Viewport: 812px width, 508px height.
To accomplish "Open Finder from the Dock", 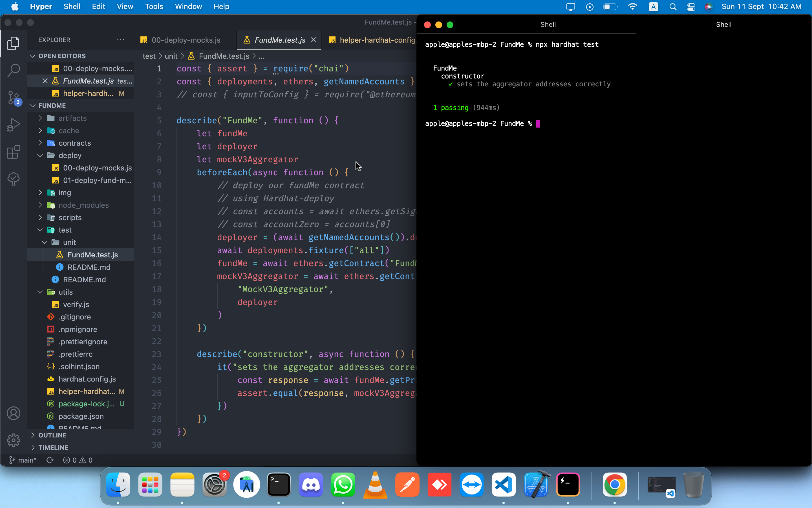I will [x=118, y=485].
